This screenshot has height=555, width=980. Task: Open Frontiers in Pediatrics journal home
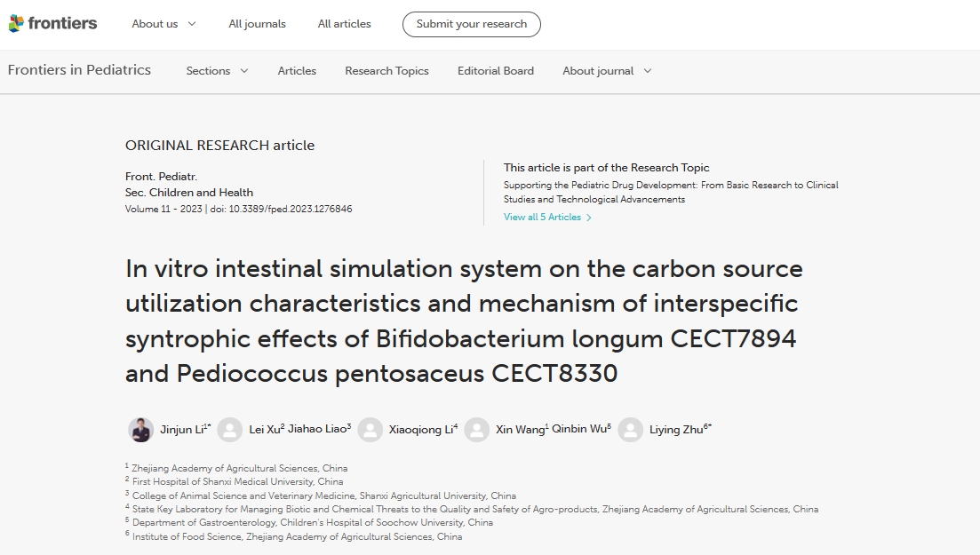(79, 70)
